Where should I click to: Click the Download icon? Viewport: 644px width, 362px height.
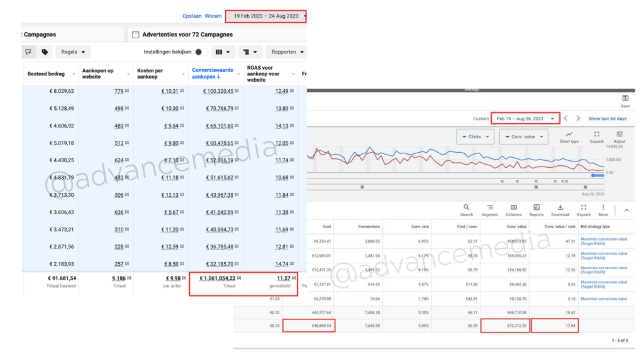point(560,209)
